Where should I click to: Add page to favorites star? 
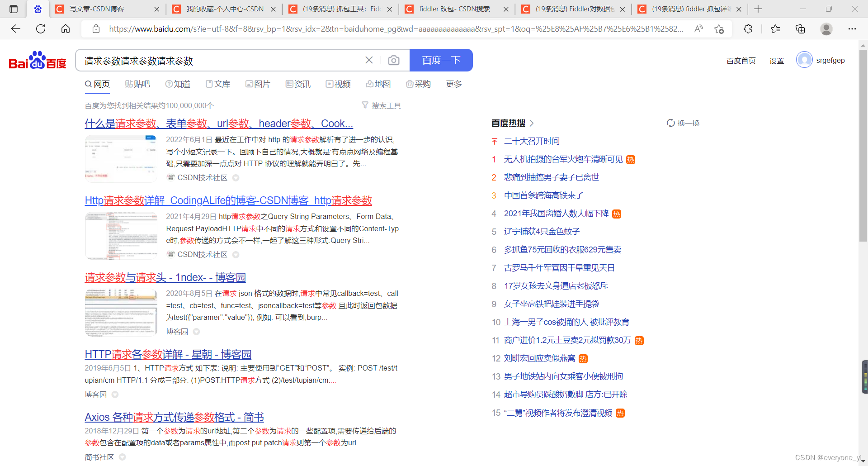pos(719,29)
